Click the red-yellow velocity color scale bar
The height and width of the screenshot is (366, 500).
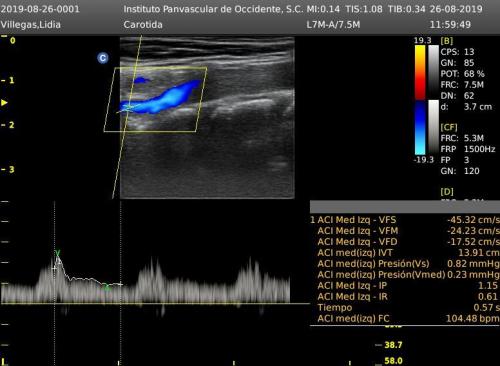click(x=420, y=72)
